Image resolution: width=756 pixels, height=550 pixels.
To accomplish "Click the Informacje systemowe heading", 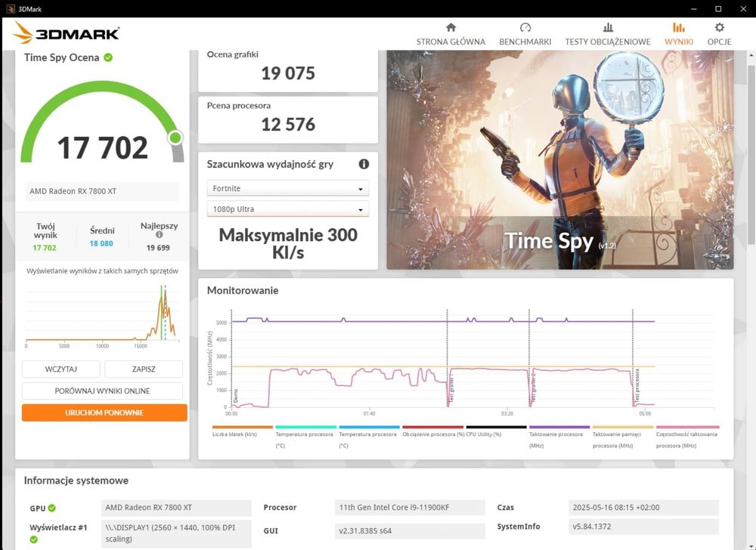I will pyautogui.click(x=76, y=480).
